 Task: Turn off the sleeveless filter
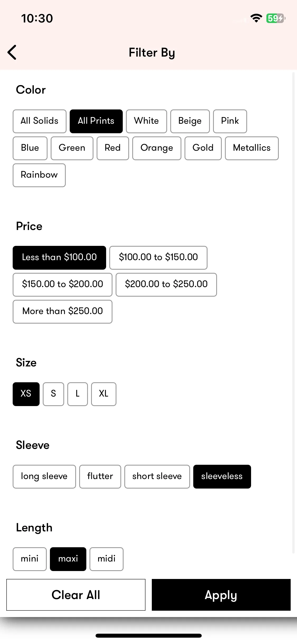222,476
